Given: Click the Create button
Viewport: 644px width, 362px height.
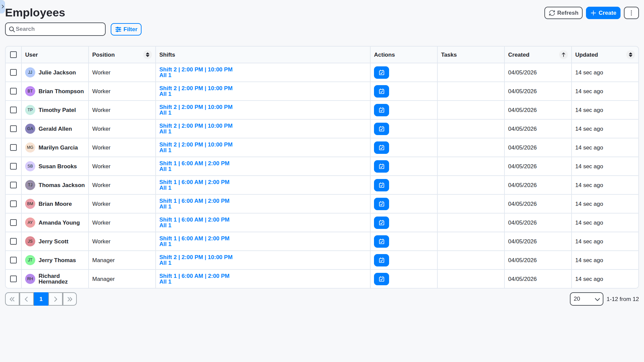Looking at the screenshot, I should (x=603, y=13).
